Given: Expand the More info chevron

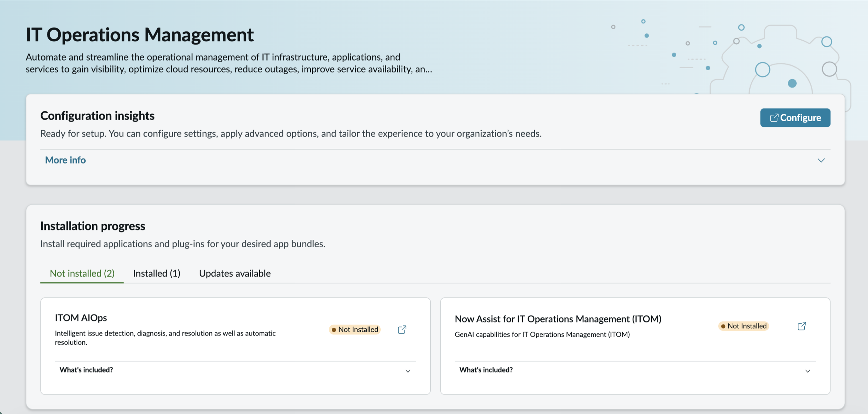Looking at the screenshot, I should pos(821,161).
